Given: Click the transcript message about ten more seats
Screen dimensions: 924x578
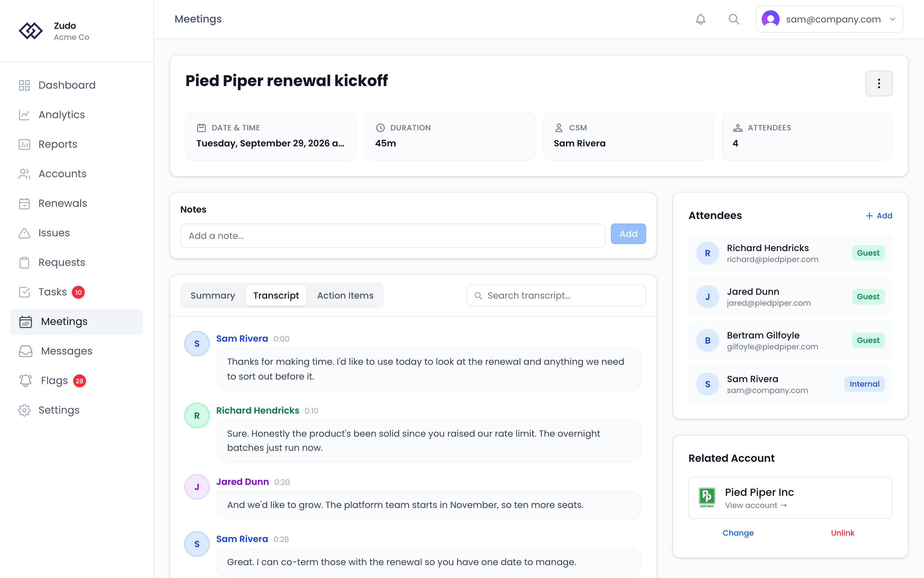Looking at the screenshot, I should [428, 505].
